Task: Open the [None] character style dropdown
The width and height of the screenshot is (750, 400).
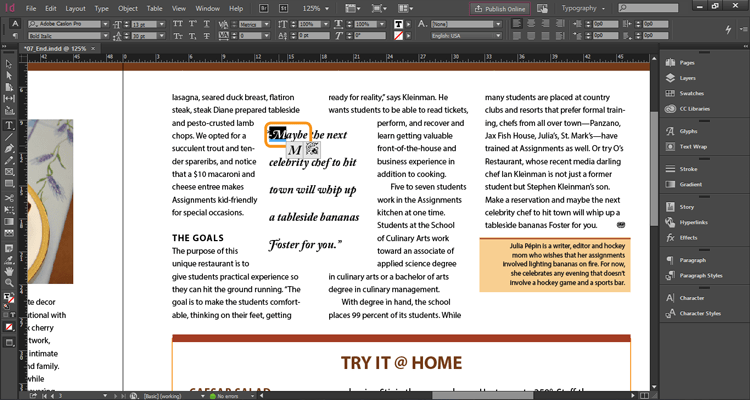Action: (x=498, y=24)
